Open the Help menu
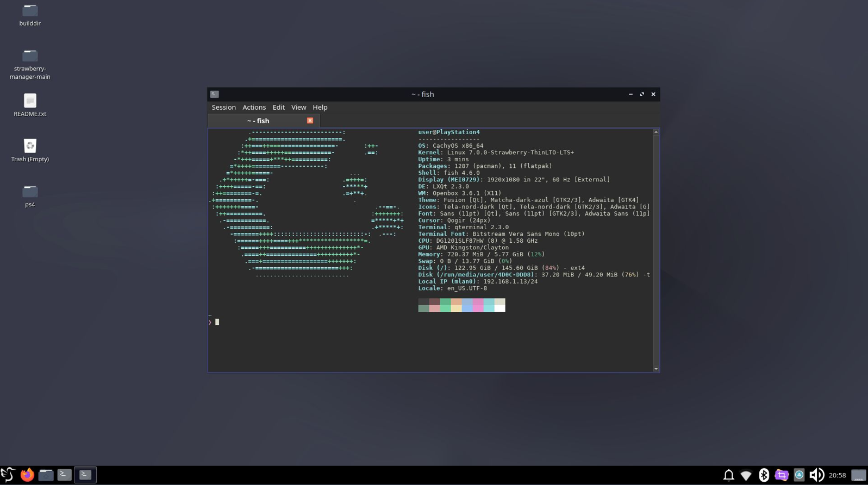The image size is (868, 485). [x=320, y=108]
